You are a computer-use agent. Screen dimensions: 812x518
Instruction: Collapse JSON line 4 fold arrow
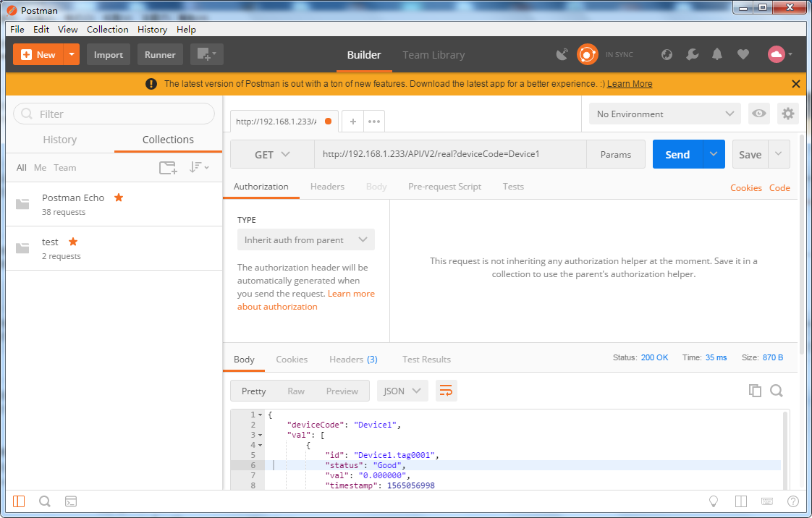coord(260,445)
